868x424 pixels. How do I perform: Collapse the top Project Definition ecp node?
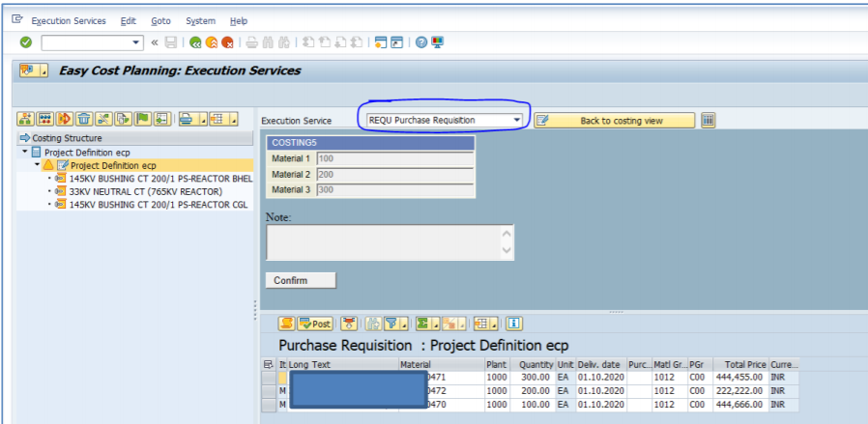click(x=25, y=152)
